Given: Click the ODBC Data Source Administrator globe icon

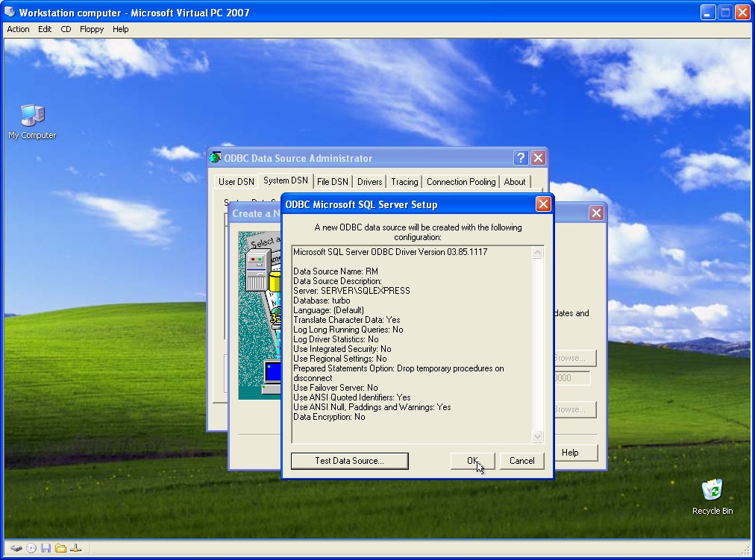Looking at the screenshot, I should coord(215,157).
